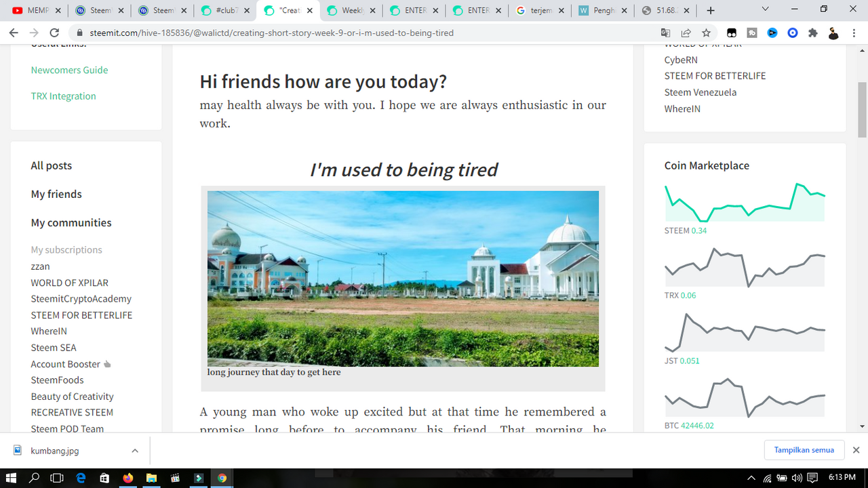Share this page via address bar icon
The image size is (868, 488).
coord(686,33)
